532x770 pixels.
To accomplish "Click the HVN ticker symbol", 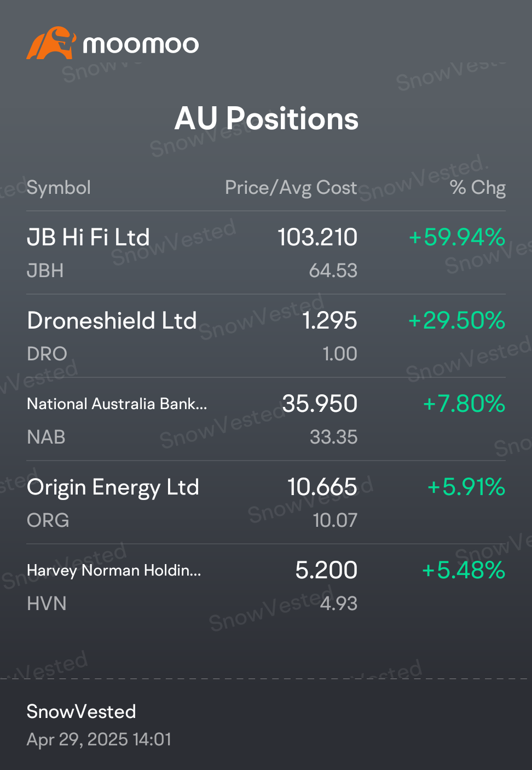I will [47, 604].
